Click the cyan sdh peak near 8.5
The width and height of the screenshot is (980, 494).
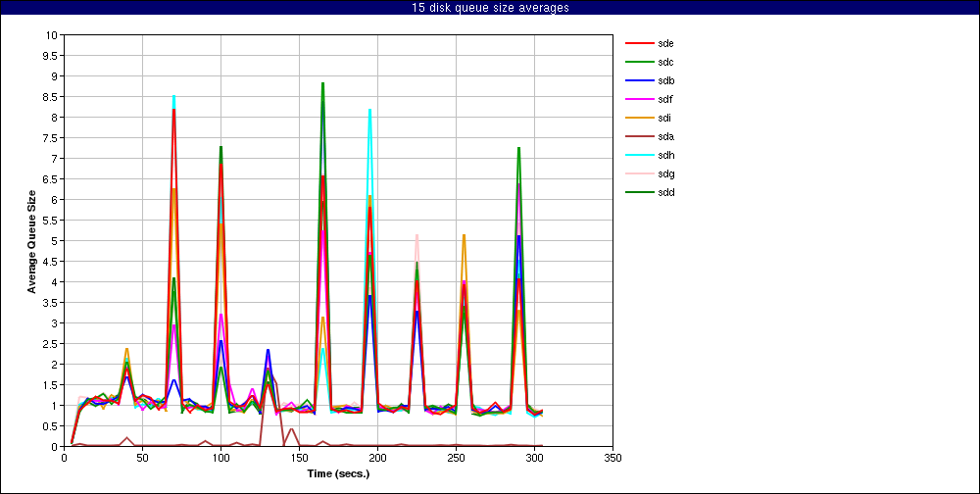pyautogui.click(x=173, y=96)
